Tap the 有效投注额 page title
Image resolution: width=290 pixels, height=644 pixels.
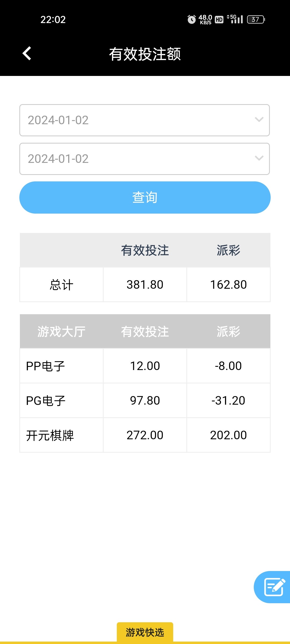(x=145, y=54)
